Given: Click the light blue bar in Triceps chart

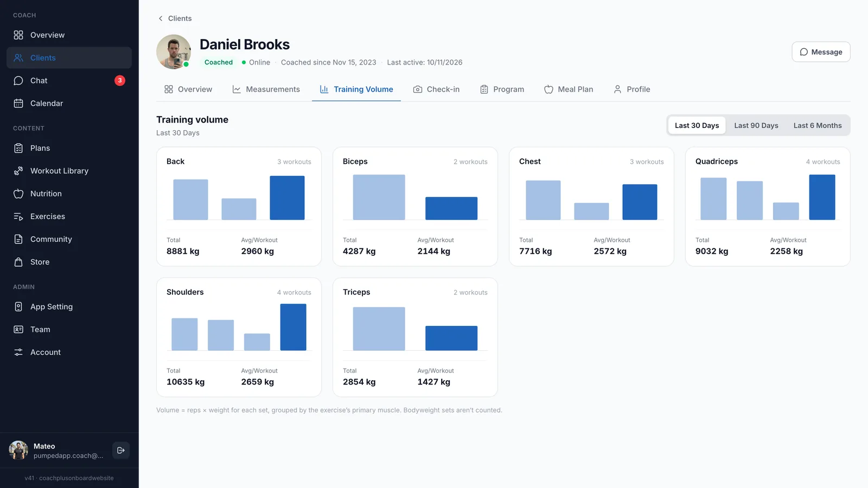Looking at the screenshot, I should [379, 329].
